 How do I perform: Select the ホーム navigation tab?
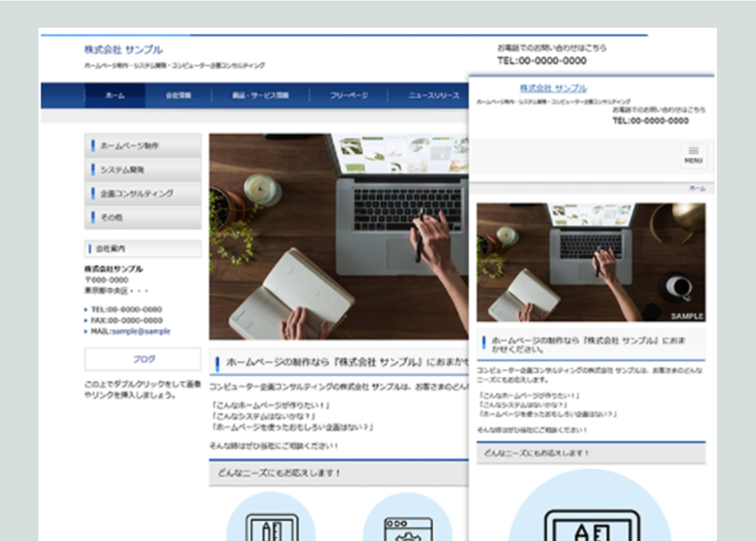click(x=115, y=96)
